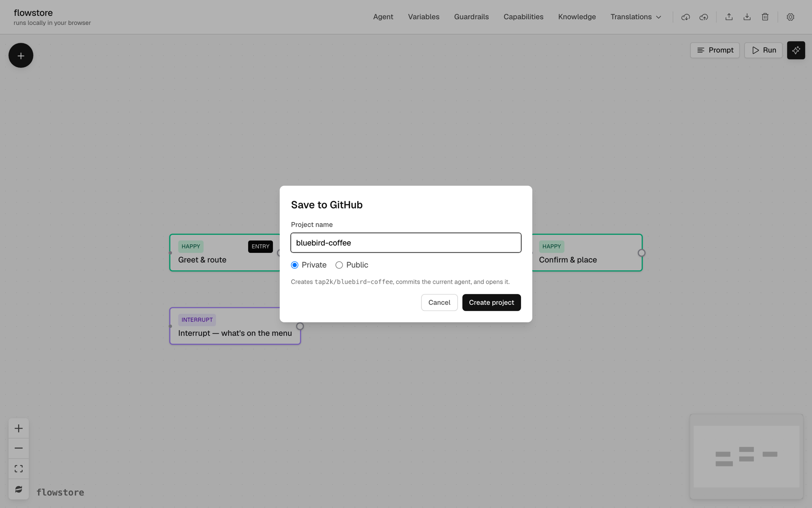
Task: Open the Guardrails menu item
Action: coord(471,17)
